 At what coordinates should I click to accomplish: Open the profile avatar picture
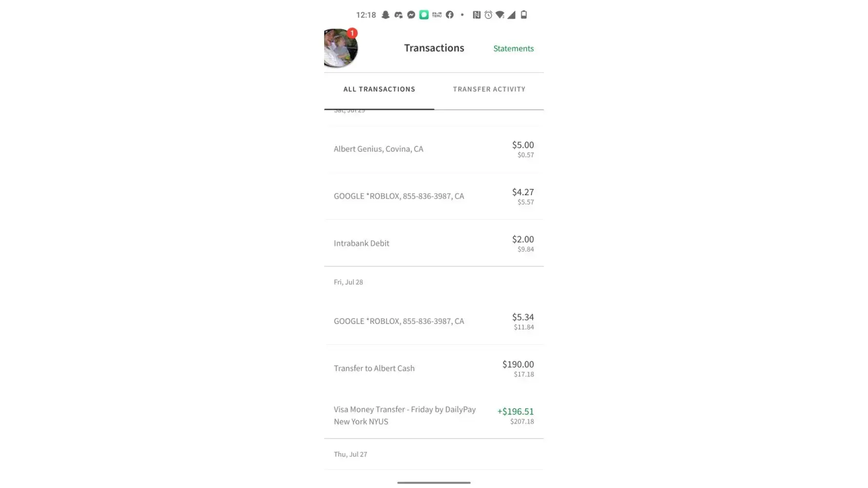[x=340, y=48]
